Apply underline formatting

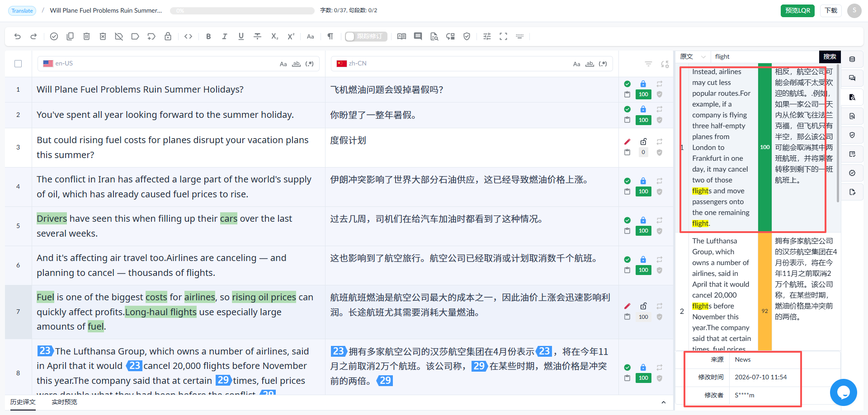(241, 37)
